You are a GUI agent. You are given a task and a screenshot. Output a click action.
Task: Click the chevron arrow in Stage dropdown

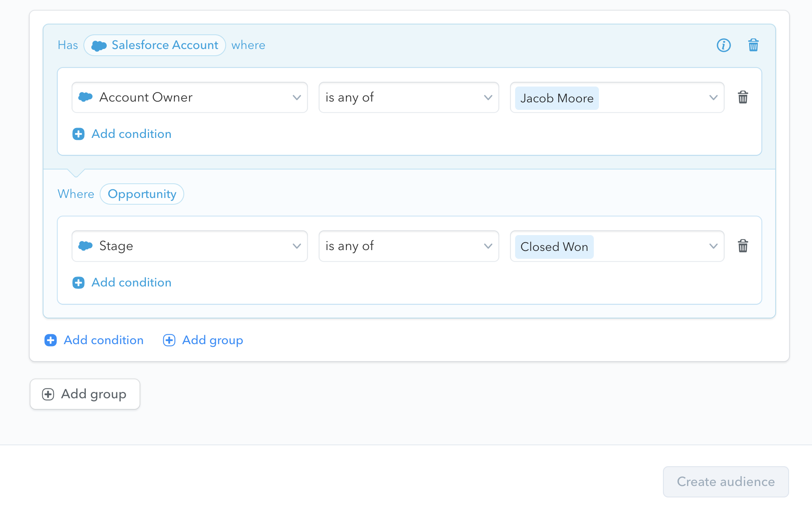click(297, 246)
